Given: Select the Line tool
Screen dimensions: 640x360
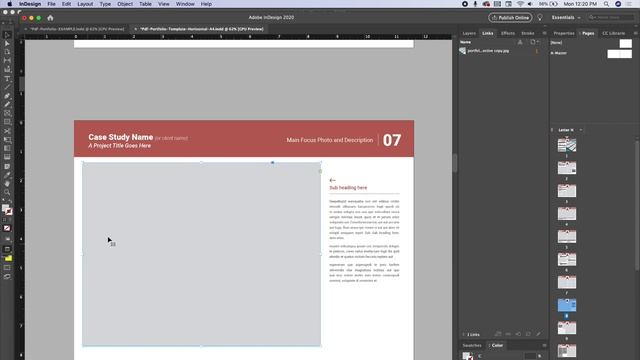Looking at the screenshot, I should click(7, 87).
